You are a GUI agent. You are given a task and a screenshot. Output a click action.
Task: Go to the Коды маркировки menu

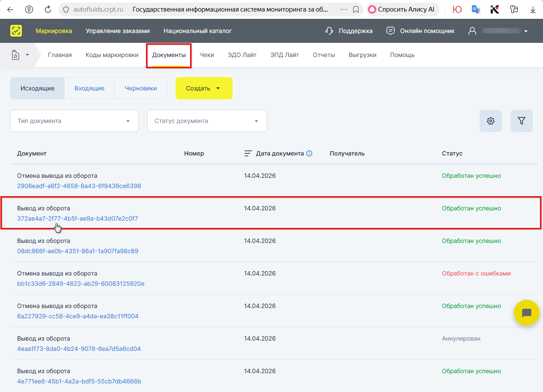pyautogui.click(x=112, y=55)
